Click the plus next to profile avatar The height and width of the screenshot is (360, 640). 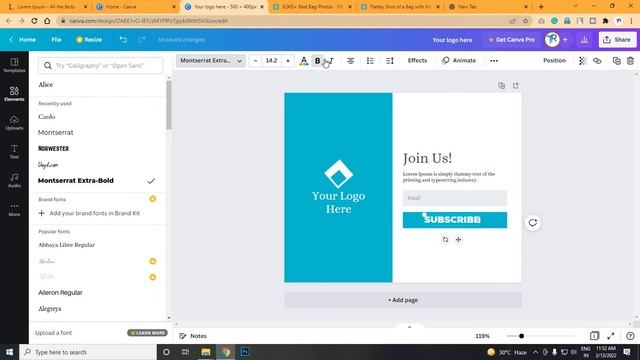coord(565,40)
